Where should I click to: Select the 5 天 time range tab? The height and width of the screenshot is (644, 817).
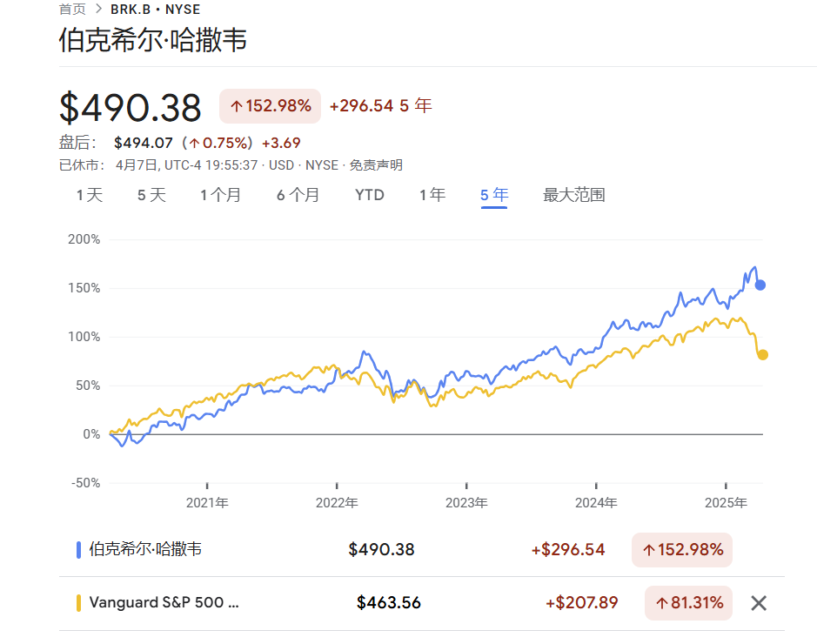pos(151,195)
